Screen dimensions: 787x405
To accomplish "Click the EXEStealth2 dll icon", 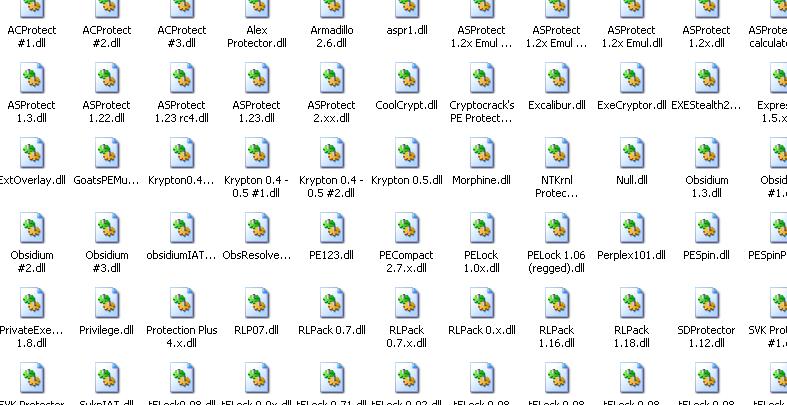I will [707, 79].
